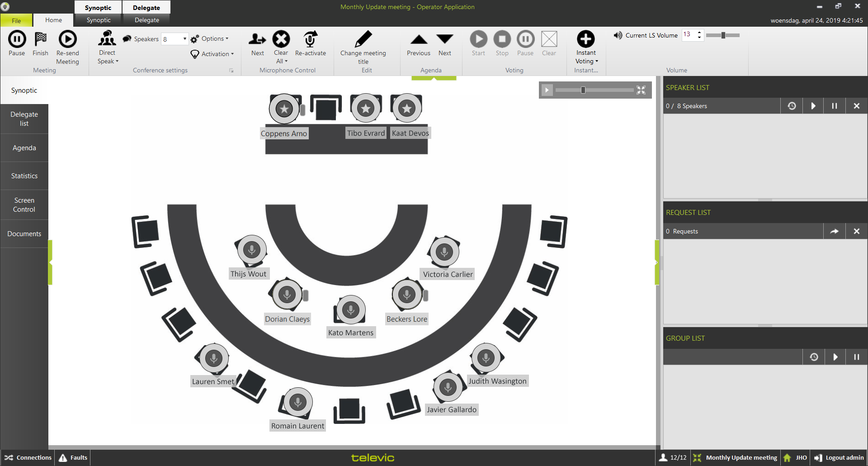Switch to the Statistics sidebar tab
This screenshot has height=466, width=868.
pyautogui.click(x=24, y=176)
